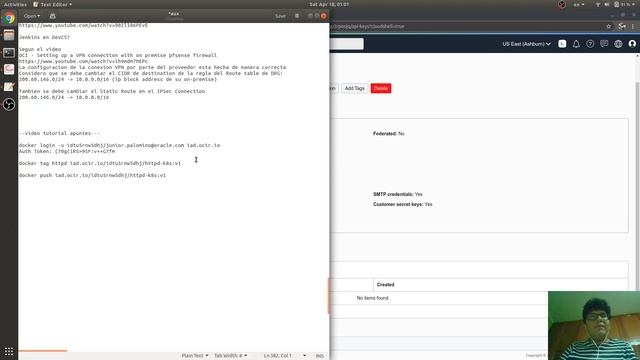Click the 'No items found.' text
Viewport: 640px width, 360px height.
(373, 298)
